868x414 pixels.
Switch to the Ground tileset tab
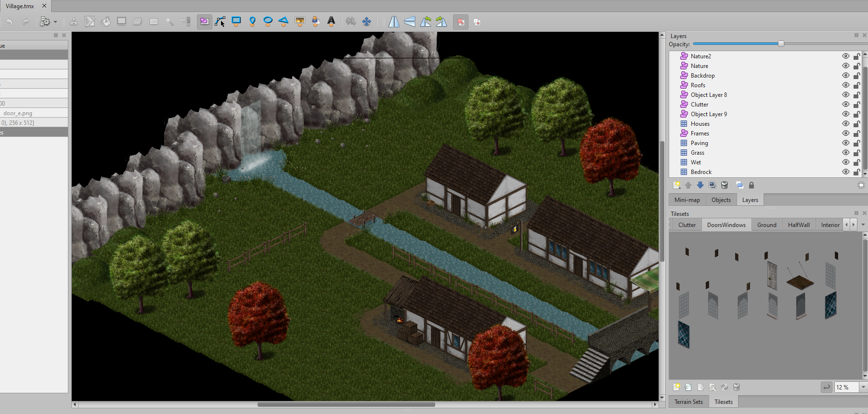click(766, 225)
